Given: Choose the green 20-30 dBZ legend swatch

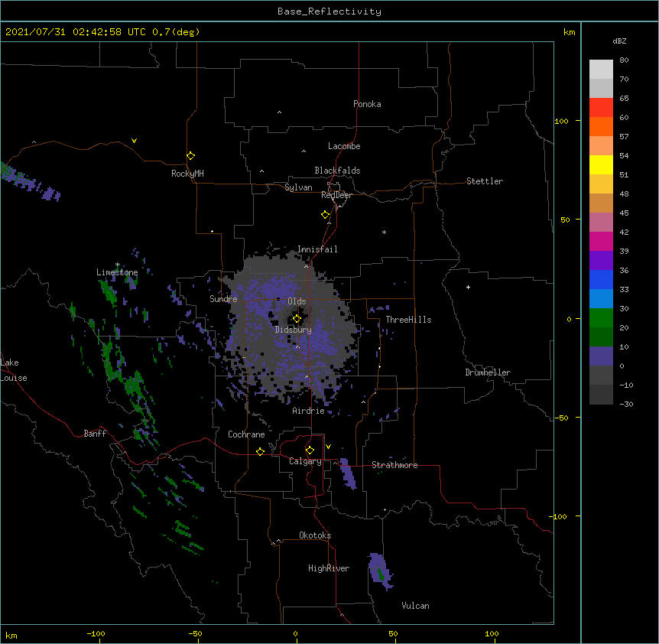Looking at the screenshot, I should click(x=601, y=318).
